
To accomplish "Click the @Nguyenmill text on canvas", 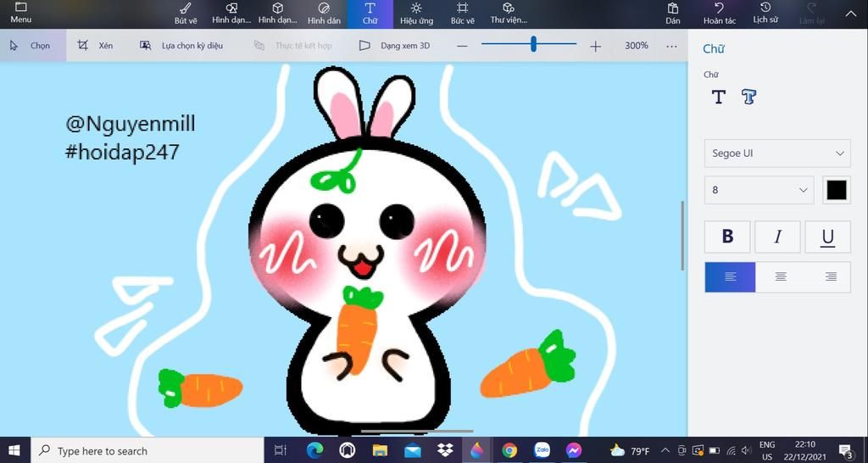I will (x=131, y=124).
